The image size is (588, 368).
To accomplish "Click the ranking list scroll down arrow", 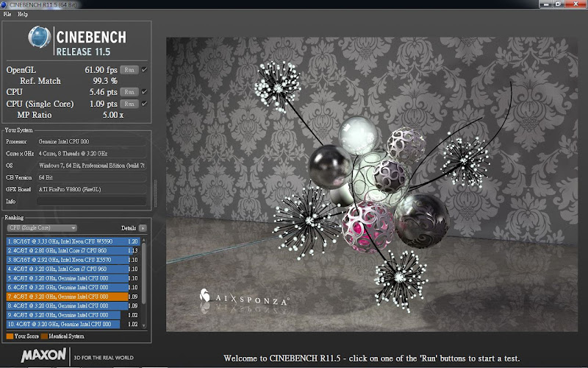I will 143,326.
